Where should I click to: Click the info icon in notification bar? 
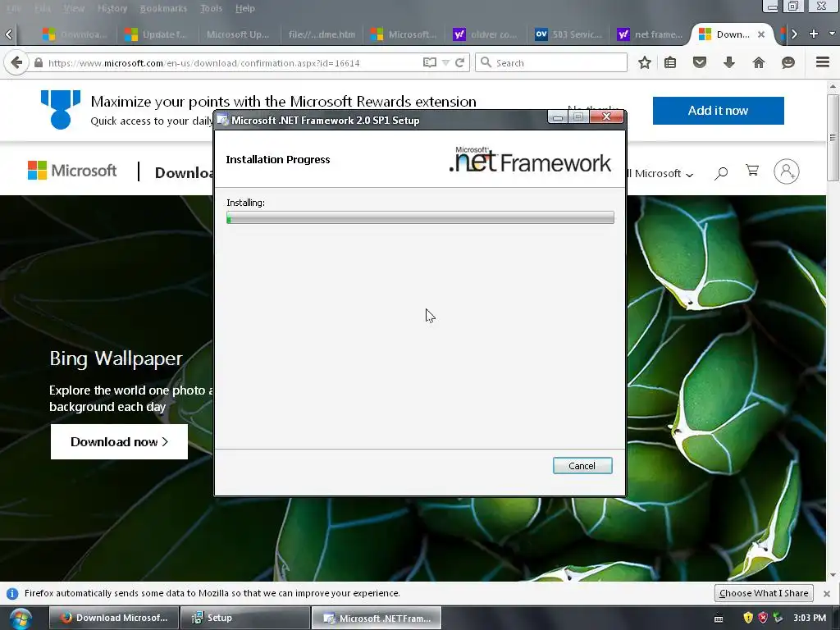click(12, 594)
